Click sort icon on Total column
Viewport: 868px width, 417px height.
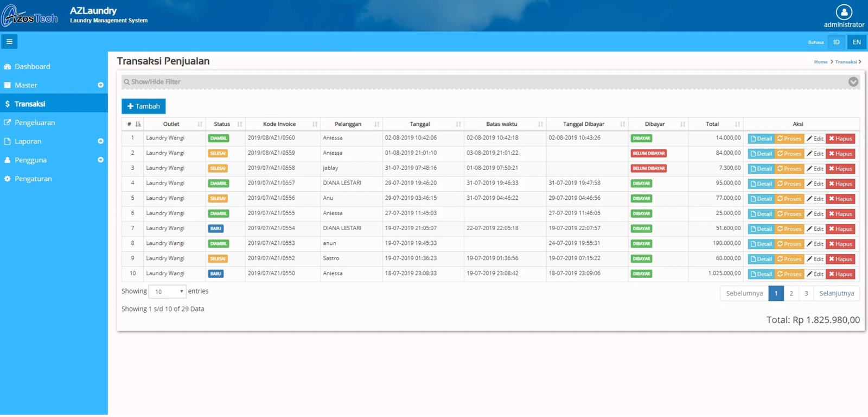coord(737,124)
